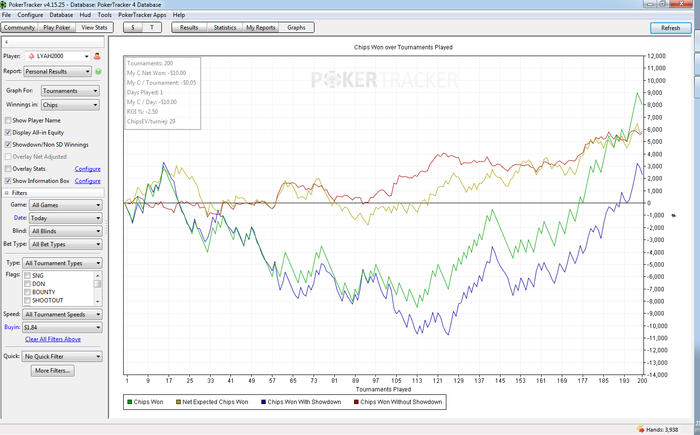Open the Blind All Blinds dropdown
Screen dimensions: 700x435
click(66, 231)
